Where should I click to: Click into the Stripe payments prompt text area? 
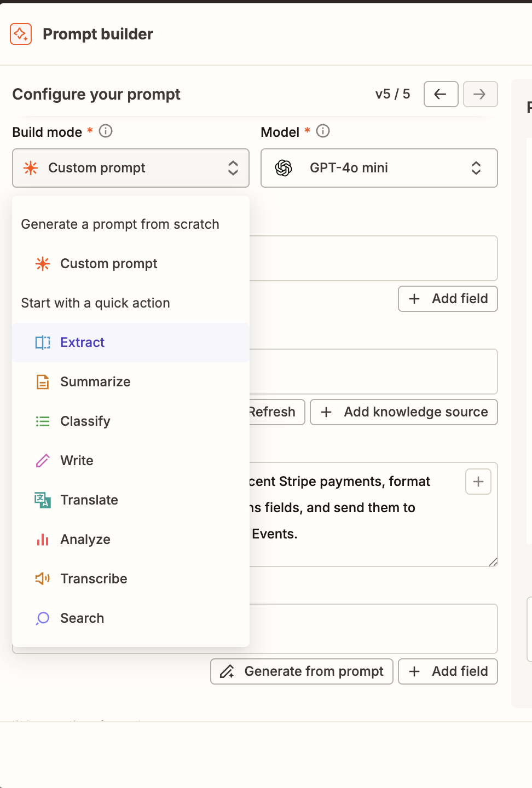coord(373,514)
